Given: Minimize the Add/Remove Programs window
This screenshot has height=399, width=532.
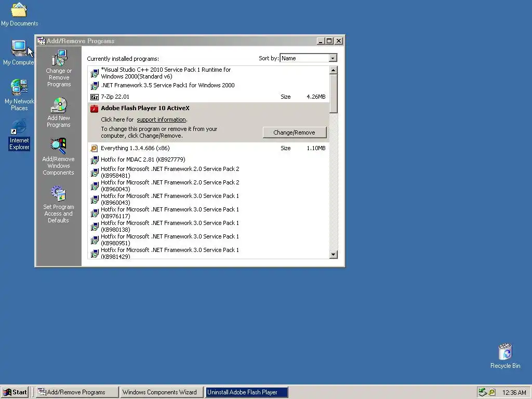Looking at the screenshot, I should 321,41.
